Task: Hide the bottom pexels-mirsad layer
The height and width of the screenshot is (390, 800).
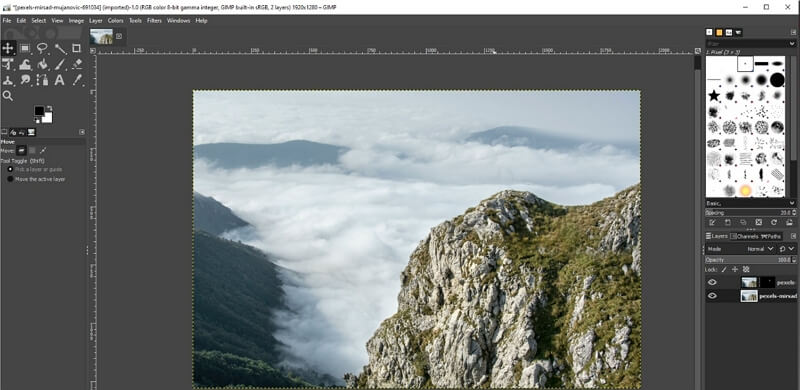Action: tap(712, 296)
